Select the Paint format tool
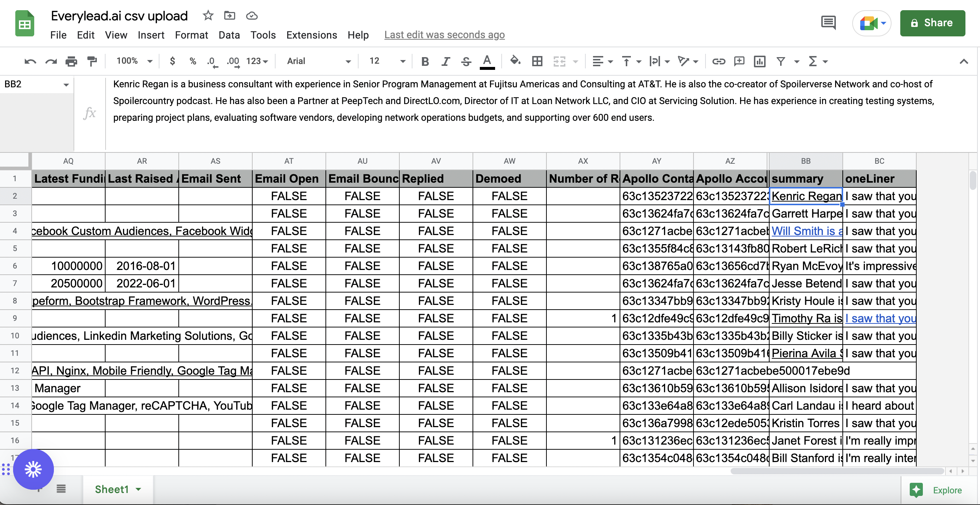 92,61
